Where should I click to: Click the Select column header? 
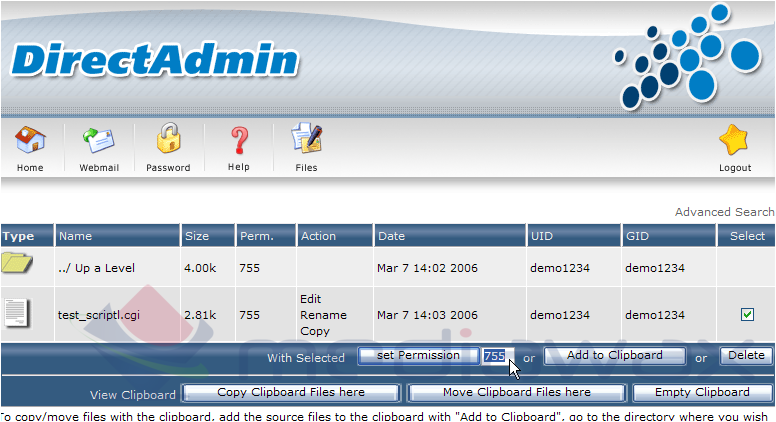click(x=747, y=236)
